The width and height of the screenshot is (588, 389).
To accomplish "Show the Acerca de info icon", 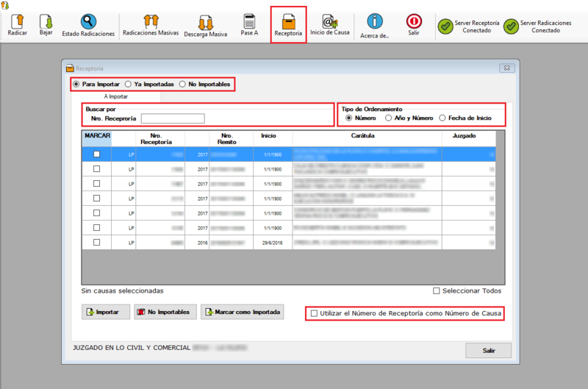I will pos(375,21).
